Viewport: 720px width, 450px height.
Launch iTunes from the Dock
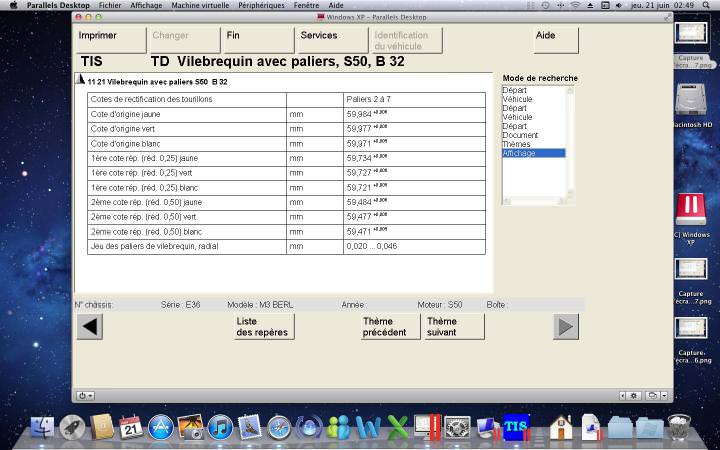point(220,428)
